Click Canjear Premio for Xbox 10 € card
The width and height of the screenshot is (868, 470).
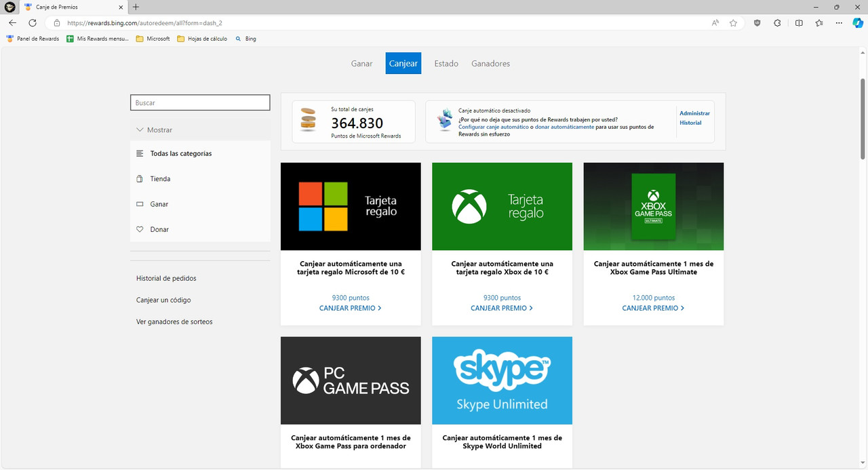tap(502, 308)
